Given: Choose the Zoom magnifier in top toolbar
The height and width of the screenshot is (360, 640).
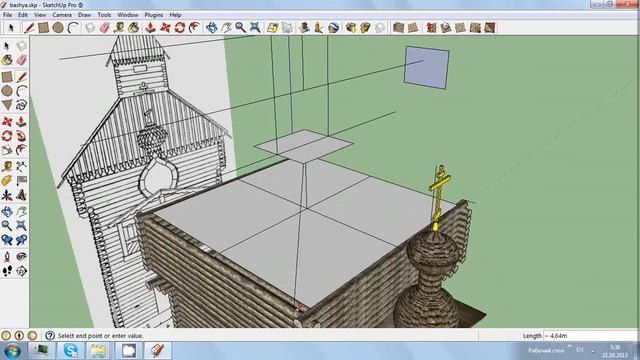Looking at the screenshot, I should point(240,28).
